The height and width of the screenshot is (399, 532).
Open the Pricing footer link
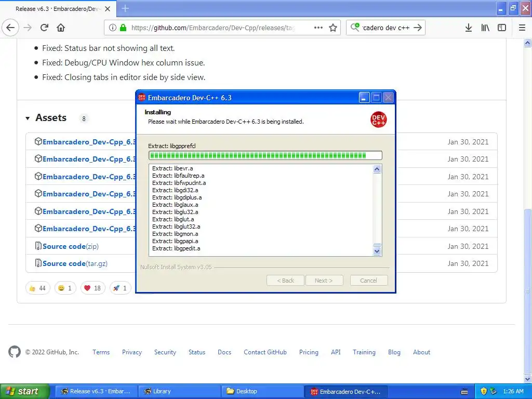(309, 352)
